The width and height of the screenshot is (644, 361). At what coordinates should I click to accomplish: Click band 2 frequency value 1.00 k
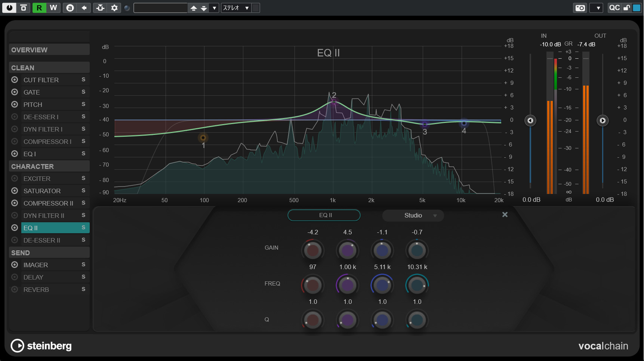pos(348,267)
